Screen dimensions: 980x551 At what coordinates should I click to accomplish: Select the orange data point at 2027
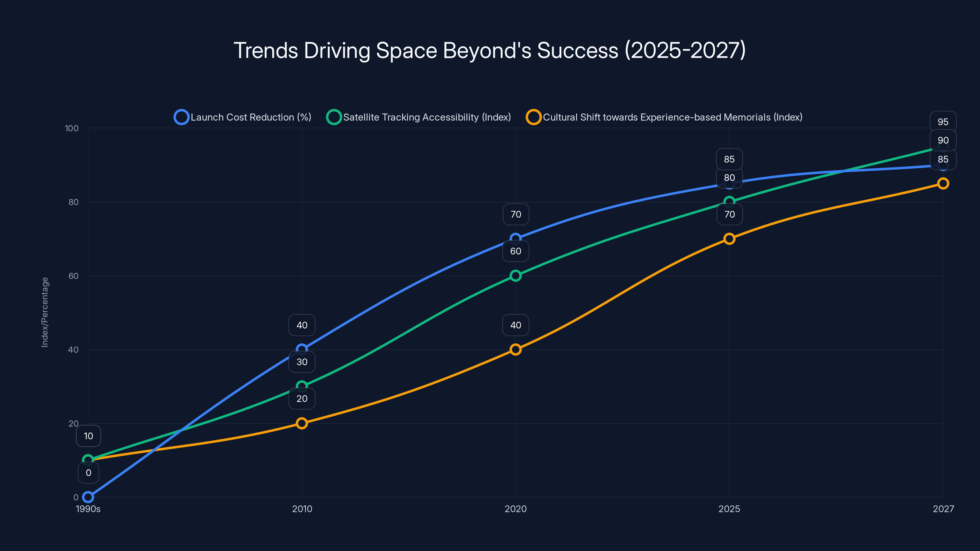click(943, 183)
